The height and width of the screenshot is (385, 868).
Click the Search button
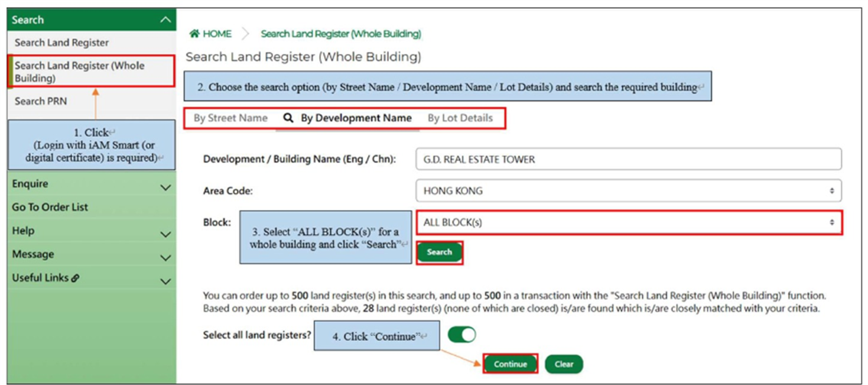click(439, 252)
